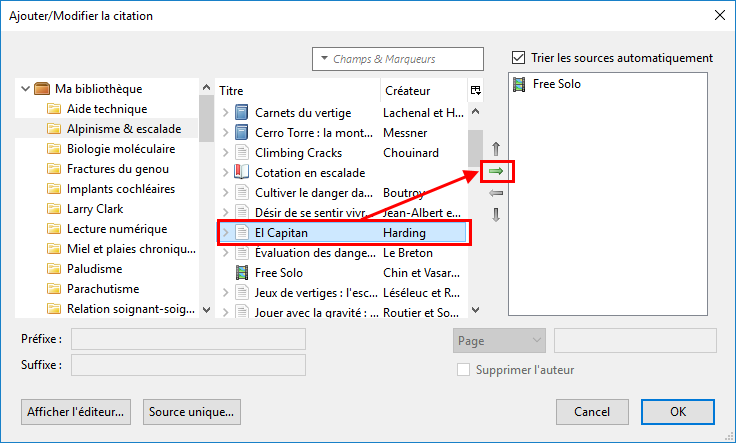
Task: Uncheck Trier les sources automatiquement
Action: (518, 58)
